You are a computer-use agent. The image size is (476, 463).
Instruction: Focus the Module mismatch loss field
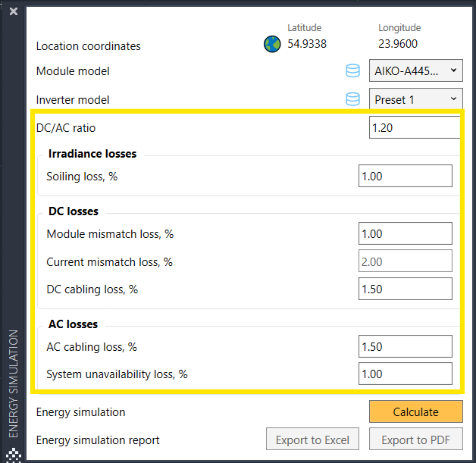[405, 233]
